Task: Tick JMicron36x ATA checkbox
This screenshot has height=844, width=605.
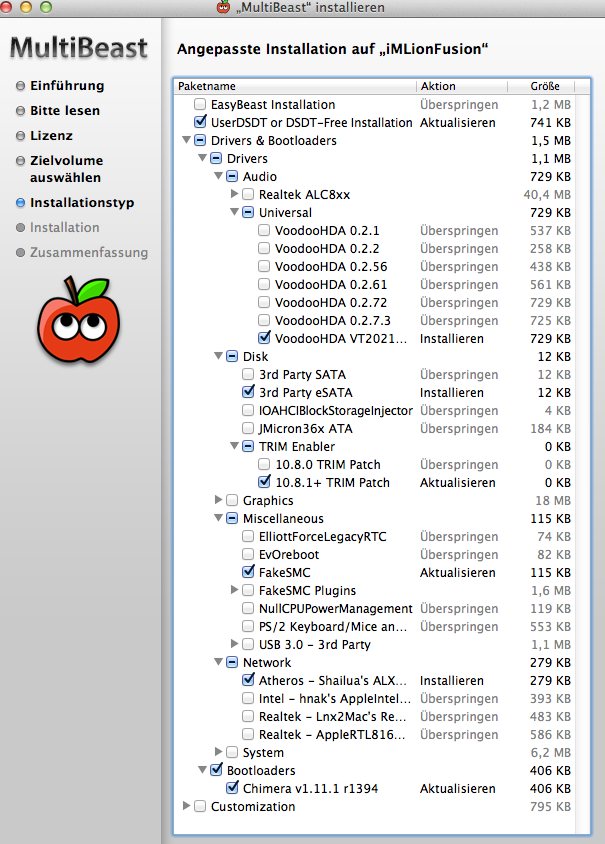Action: (248, 428)
